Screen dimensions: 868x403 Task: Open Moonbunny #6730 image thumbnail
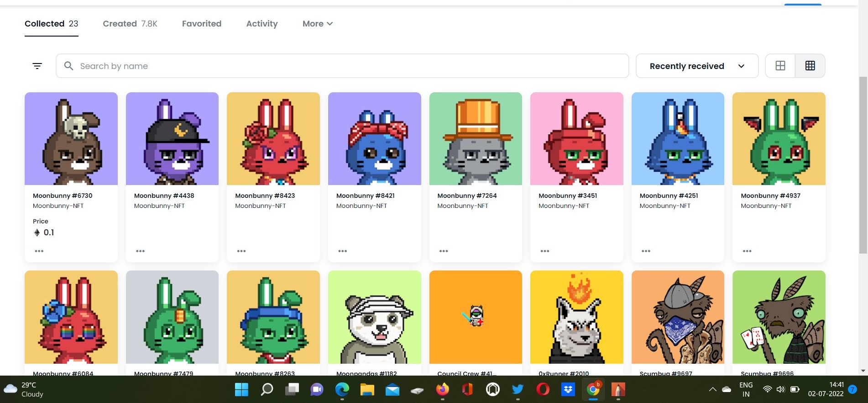71,139
